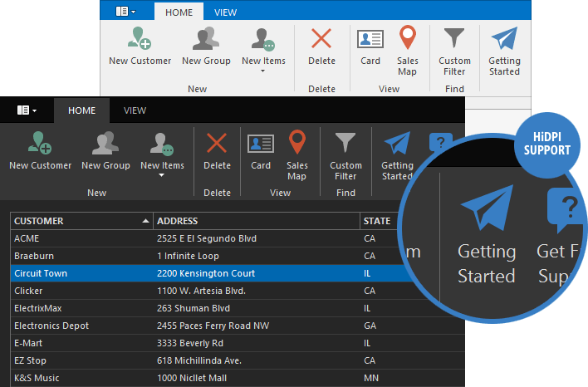The image size is (588, 387).
Task: Click New Customer icon in dark ribbon
Action: 40,145
